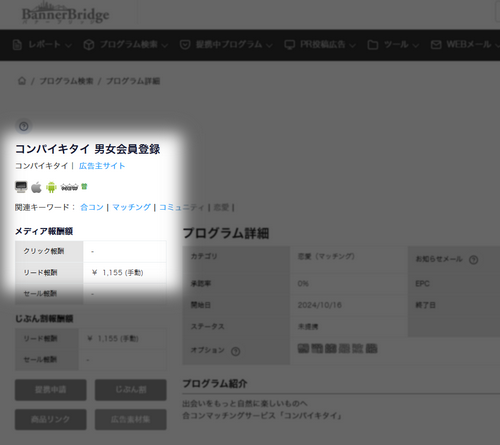Click the Apple device icon
Image resolution: width=500 pixels, height=445 pixels.
36,187
